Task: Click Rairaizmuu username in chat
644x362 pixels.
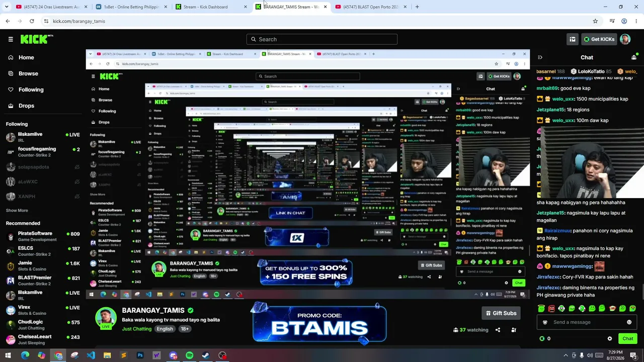Action: tap(556, 231)
